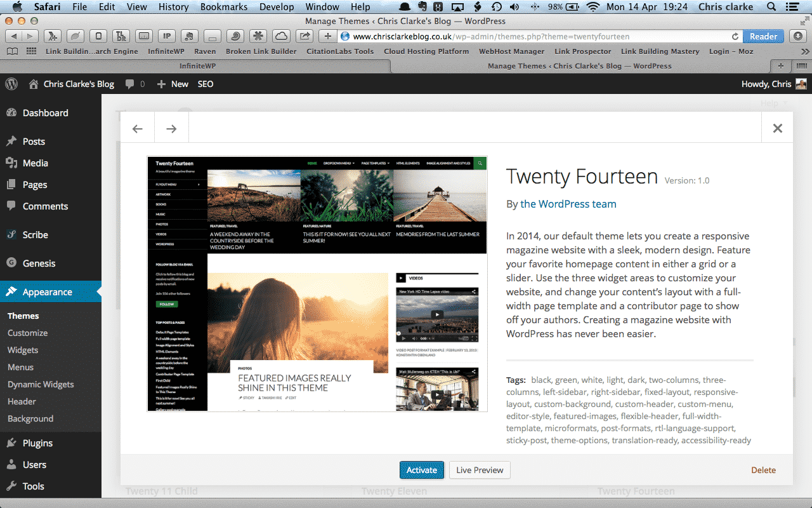Screen dimensions: 812x508
Task: Click the Time Machine menu bar icon
Action: [x=497, y=7]
